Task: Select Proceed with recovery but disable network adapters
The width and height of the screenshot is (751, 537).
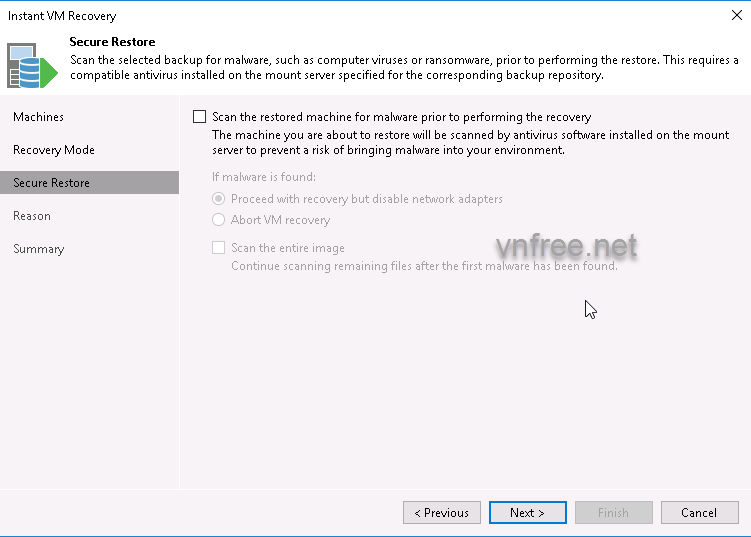Action: coord(219,199)
